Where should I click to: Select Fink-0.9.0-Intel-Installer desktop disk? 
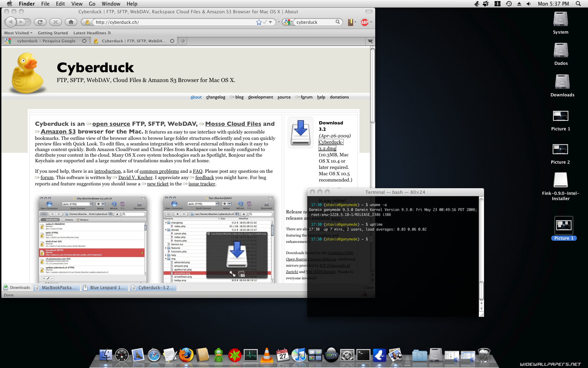point(561,187)
